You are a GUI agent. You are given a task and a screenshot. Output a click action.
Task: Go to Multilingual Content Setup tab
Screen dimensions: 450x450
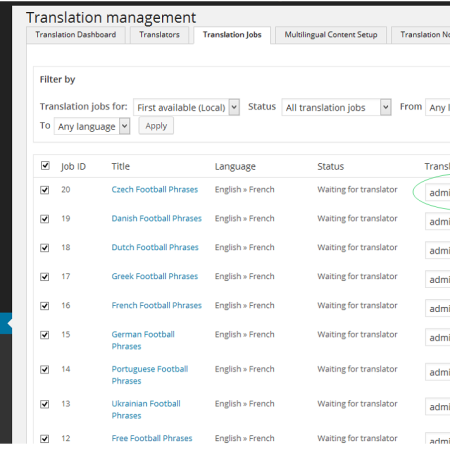click(x=331, y=35)
